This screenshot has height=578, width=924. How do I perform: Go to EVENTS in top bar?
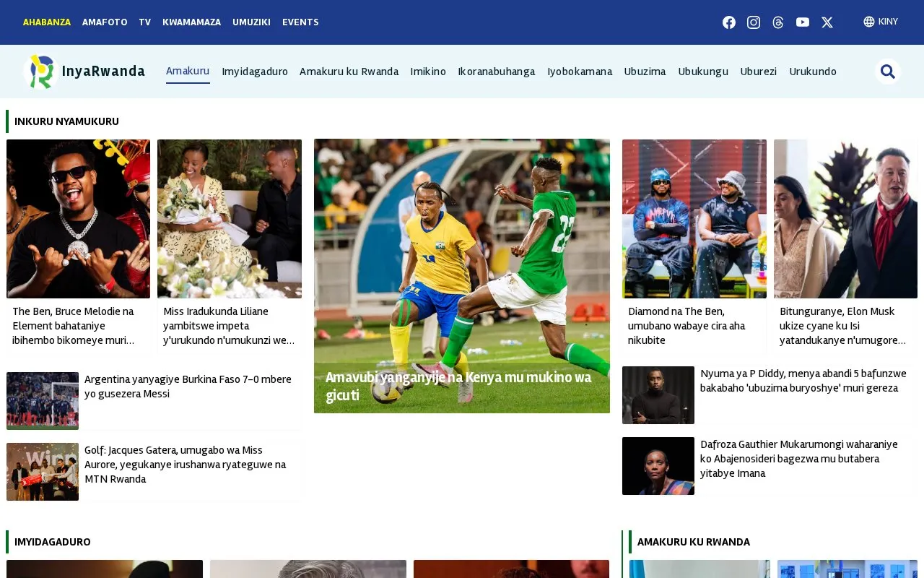(x=300, y=22)
